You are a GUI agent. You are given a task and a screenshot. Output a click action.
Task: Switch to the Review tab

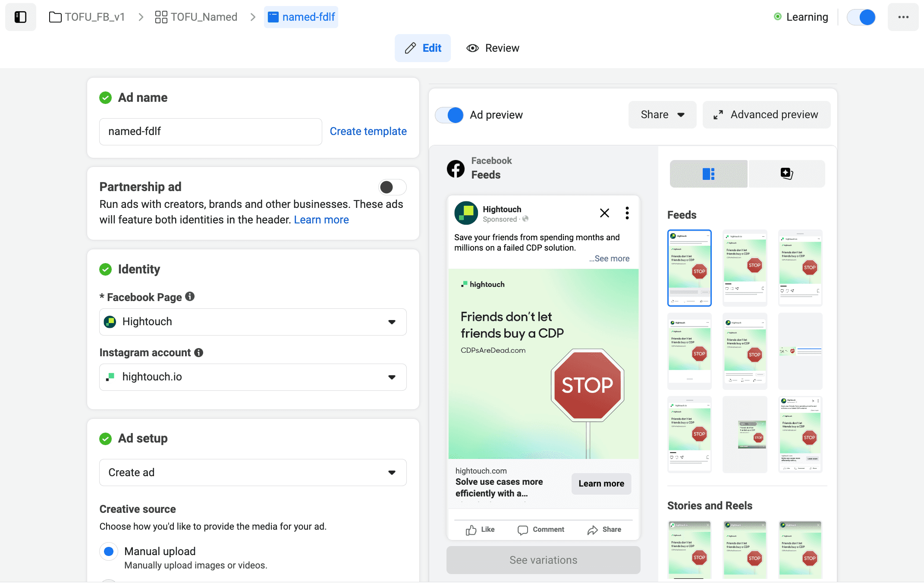click(x=493, y=48)
